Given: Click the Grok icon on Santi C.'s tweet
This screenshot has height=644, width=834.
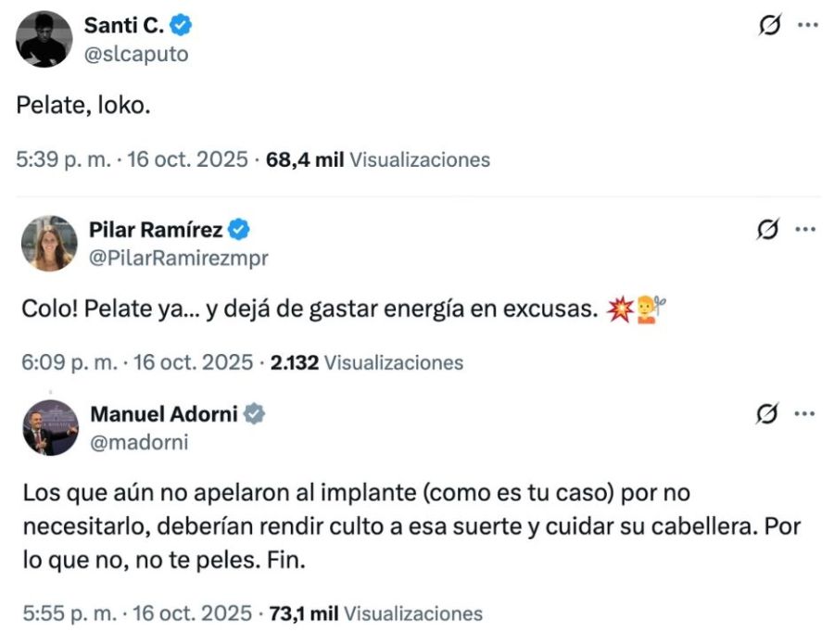Looking at the screenshot, I should pos(769,27).
